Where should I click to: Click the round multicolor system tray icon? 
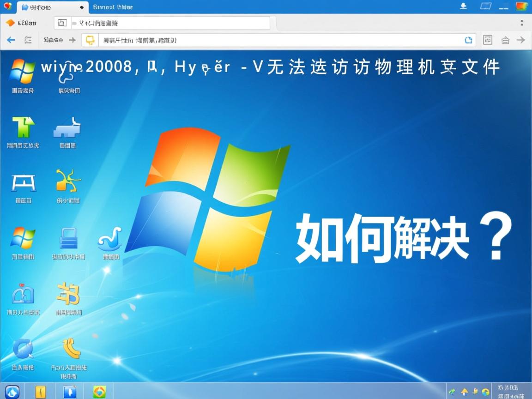click(x=485, y=392)
